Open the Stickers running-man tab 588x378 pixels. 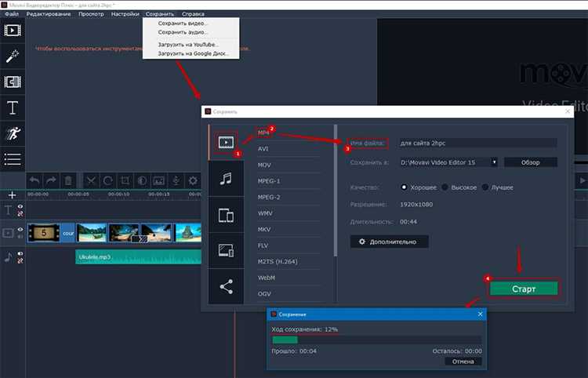pos(13,133)
